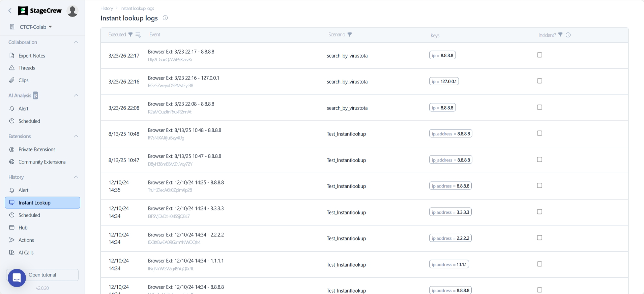
Task: Collapse the Collaboration sidebar section
Action: pos(76,42)
